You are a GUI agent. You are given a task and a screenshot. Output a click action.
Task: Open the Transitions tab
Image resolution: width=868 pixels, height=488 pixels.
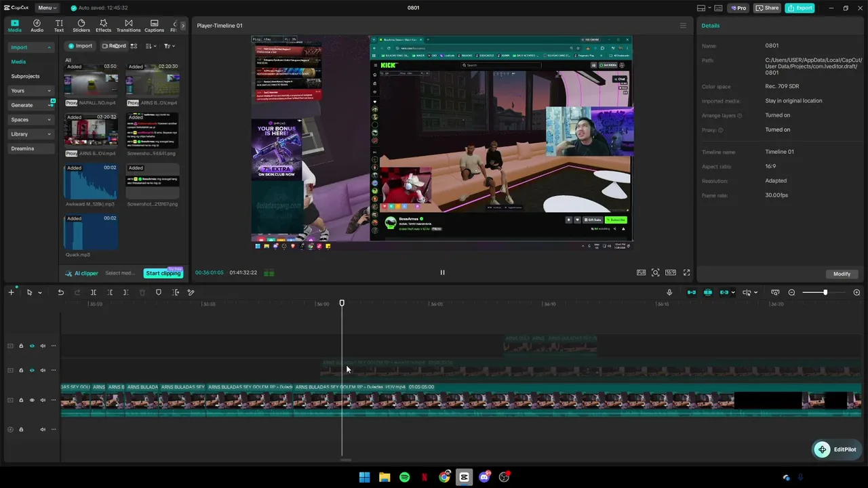click(128, 26)
